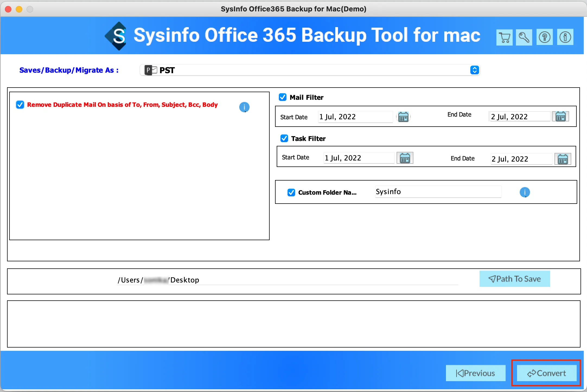Click the shopping cart purchase icon
587x392 pixels.
coord(504,37)
